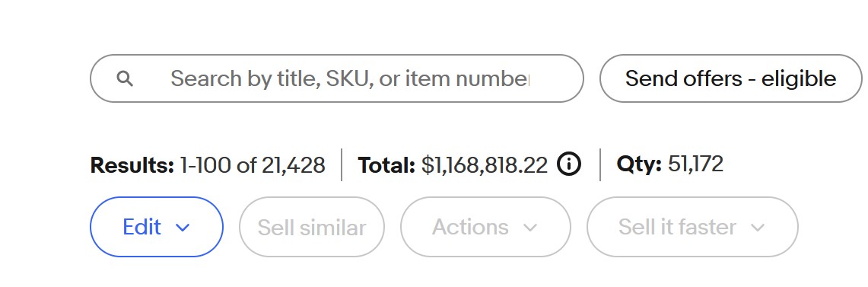Select the bold Qty: label
The height and width of the screenshot is (287, 868).
click(639, 164)
